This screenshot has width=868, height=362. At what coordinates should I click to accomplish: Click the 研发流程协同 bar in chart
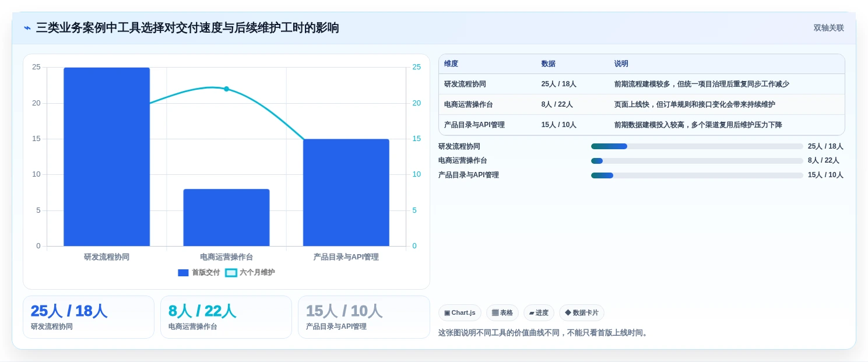(107, 157)
